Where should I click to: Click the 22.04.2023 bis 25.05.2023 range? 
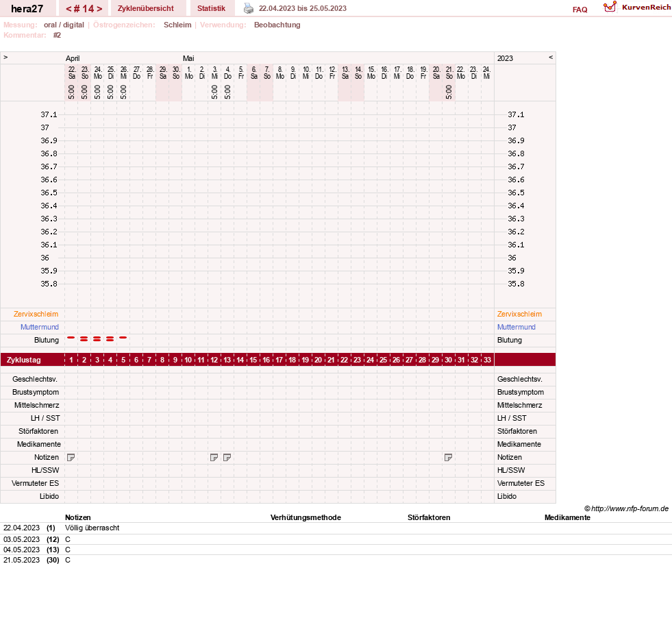pyautogui.click(x=303, y=8)
